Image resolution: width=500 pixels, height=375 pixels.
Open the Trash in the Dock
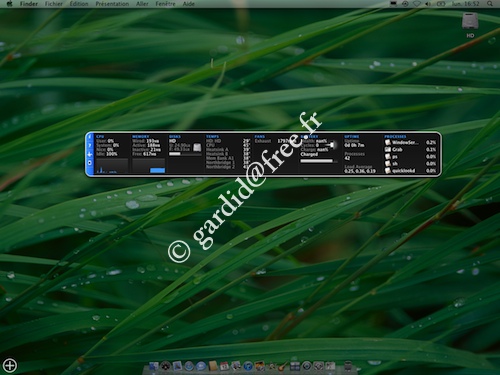(x=348, y=366)
